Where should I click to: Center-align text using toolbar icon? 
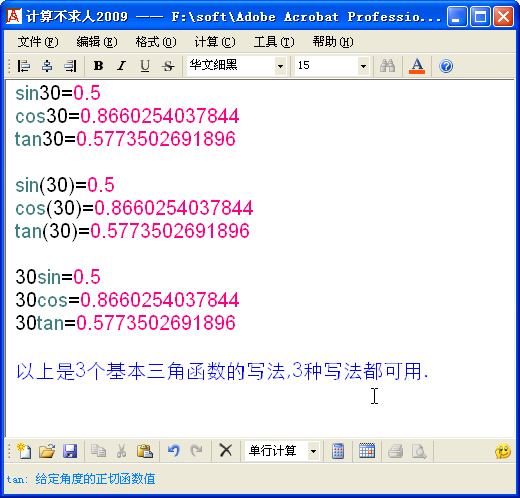click(47, 66)
